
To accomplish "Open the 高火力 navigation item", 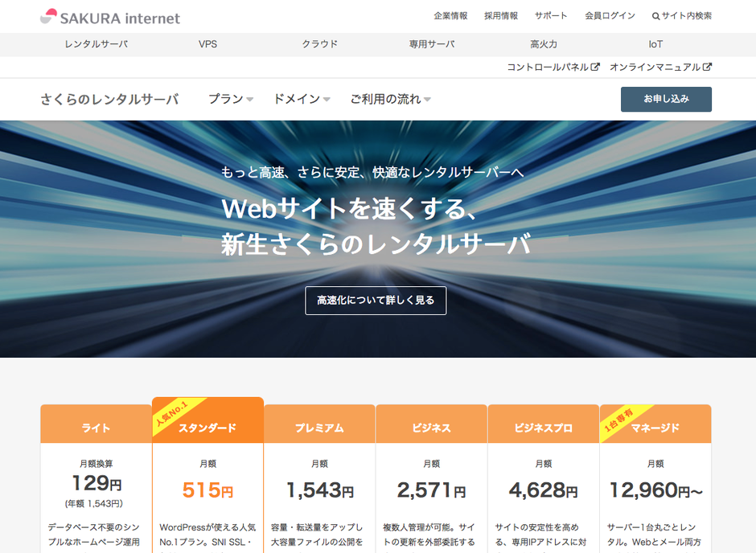I will (544, 45).
